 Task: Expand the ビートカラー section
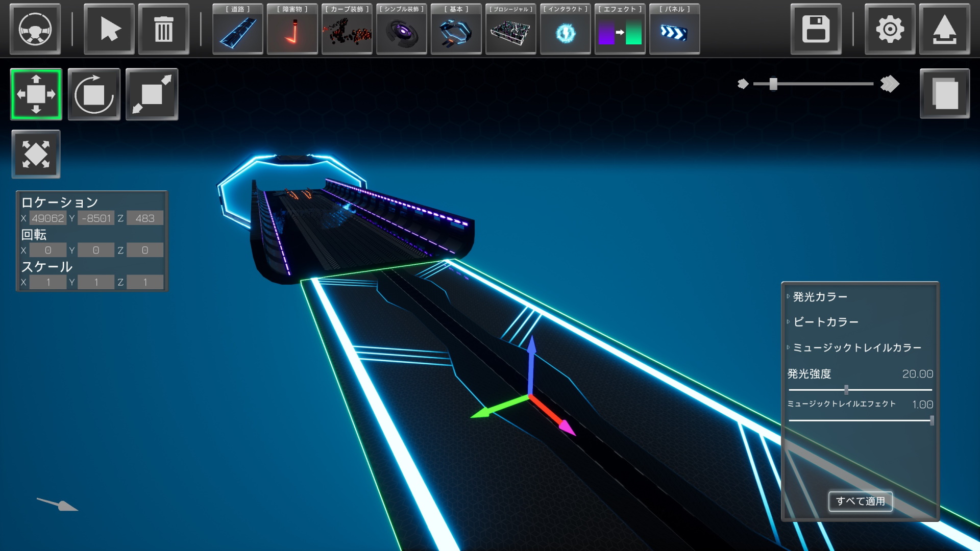pos(825,322)
